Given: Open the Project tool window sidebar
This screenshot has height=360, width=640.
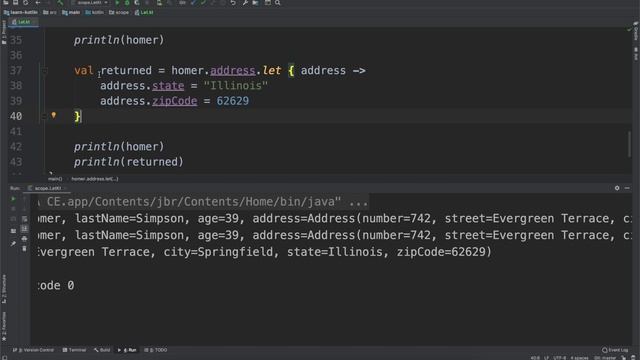Looking at the screenshot, I should point(4,33).
